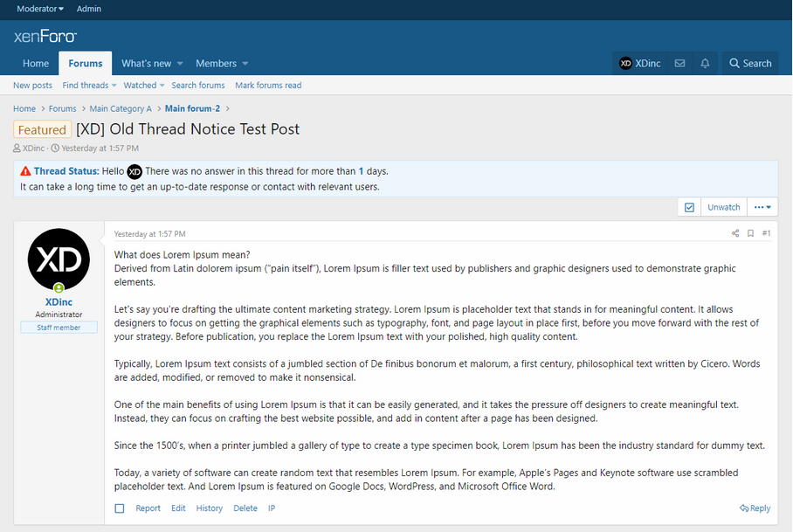This screenshot has height=532, width=793.
Task: Click the "Thread Status:" notice label
Action: click(66, 171)
